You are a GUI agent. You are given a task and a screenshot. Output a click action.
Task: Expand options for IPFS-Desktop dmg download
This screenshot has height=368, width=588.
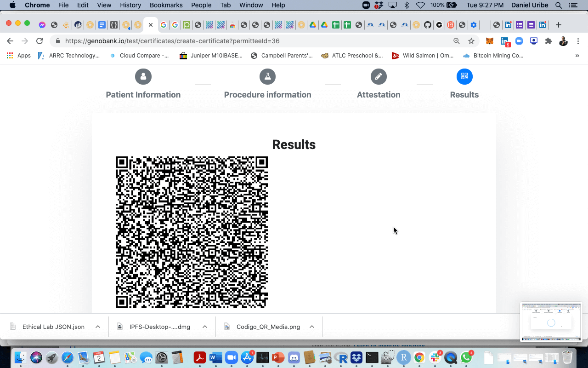205,327
